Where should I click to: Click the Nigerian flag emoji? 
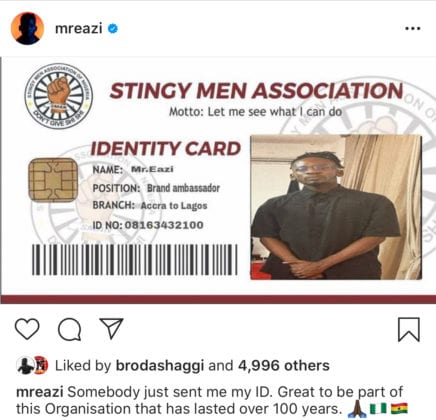(x=378, y=408)
